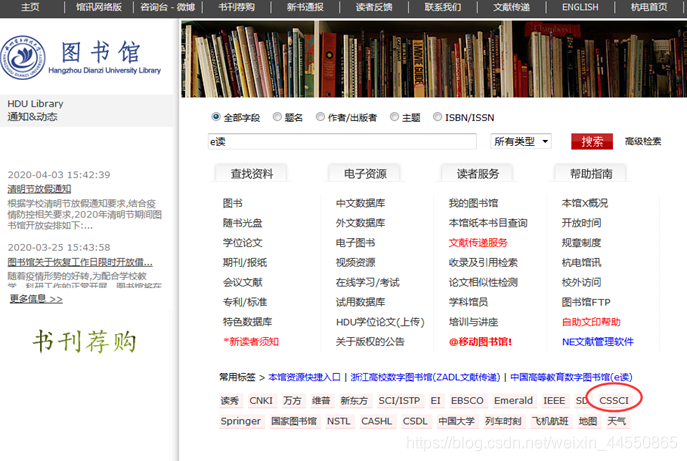The width and height of the screenshot is (687, 461).
Task: Open the 清明节放假通知 news link
Action: 39,189
